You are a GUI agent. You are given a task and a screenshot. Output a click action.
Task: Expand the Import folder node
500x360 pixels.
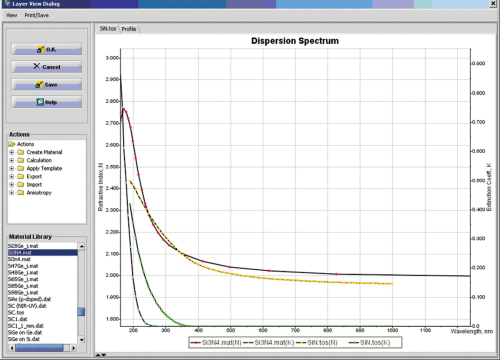(x=12, y=184)
